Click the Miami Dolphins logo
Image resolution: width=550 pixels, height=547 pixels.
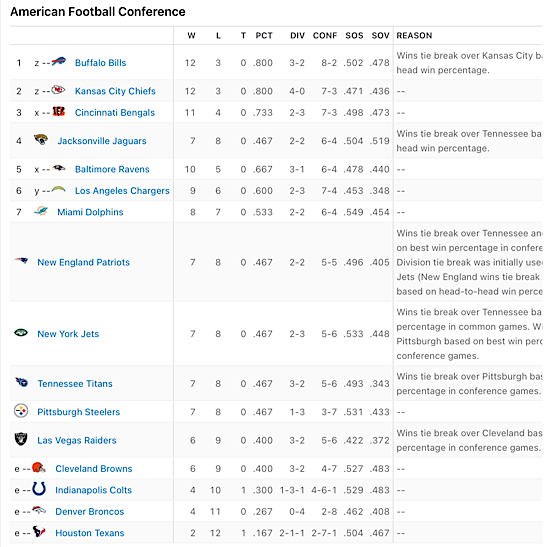pos(41,211)
